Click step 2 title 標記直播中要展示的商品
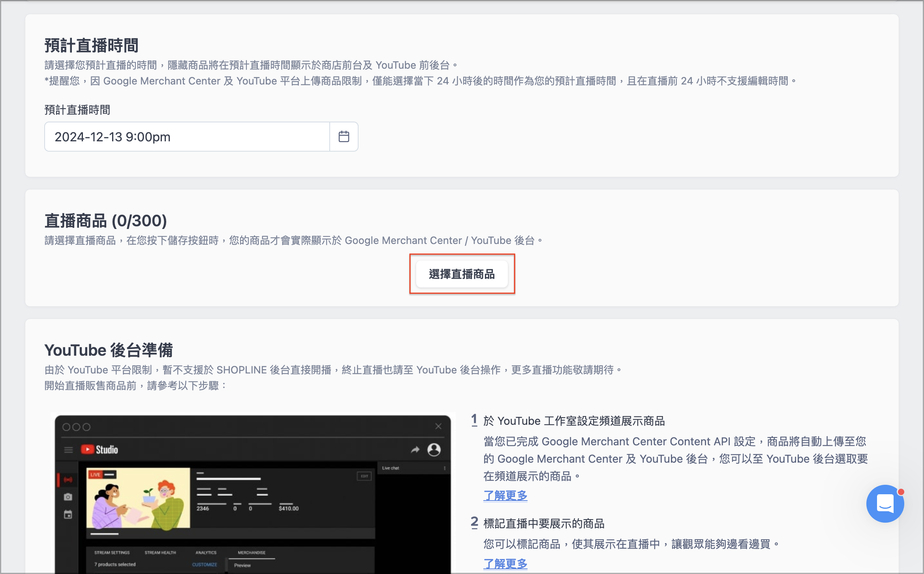The height and width of the screenshot is (574, 924). click(x=544, y=523)
